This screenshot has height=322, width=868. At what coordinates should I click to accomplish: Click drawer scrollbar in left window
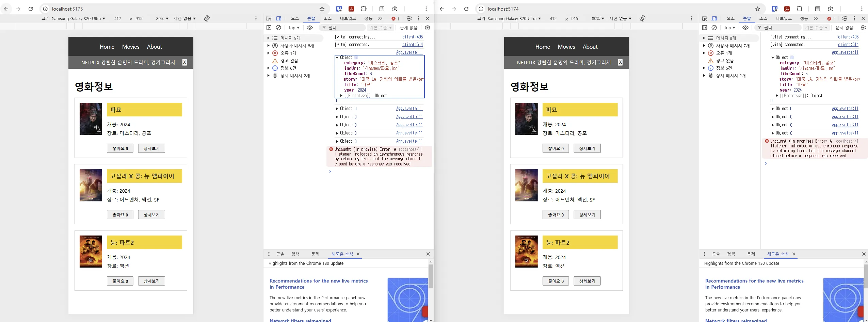pyautogui.click(x=431, y=276)
